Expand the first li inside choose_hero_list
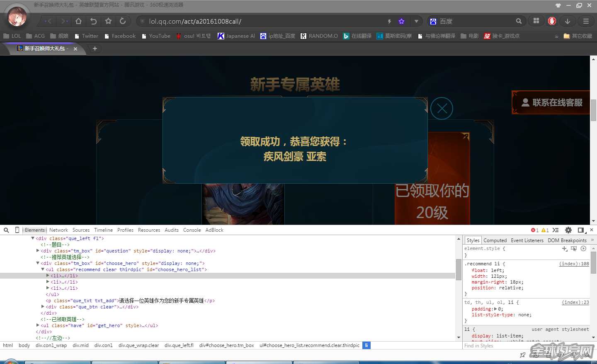This screenshot has height=364, width=597. pos(48,276)
